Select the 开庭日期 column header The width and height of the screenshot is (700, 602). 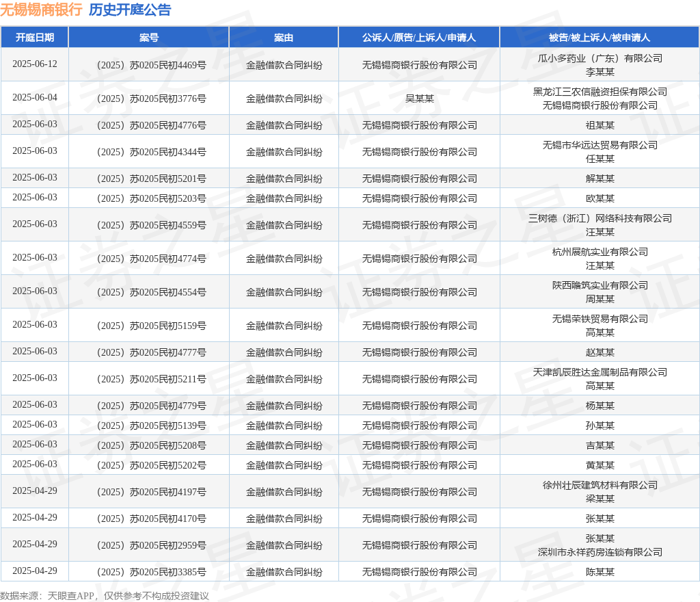(35, 38)
